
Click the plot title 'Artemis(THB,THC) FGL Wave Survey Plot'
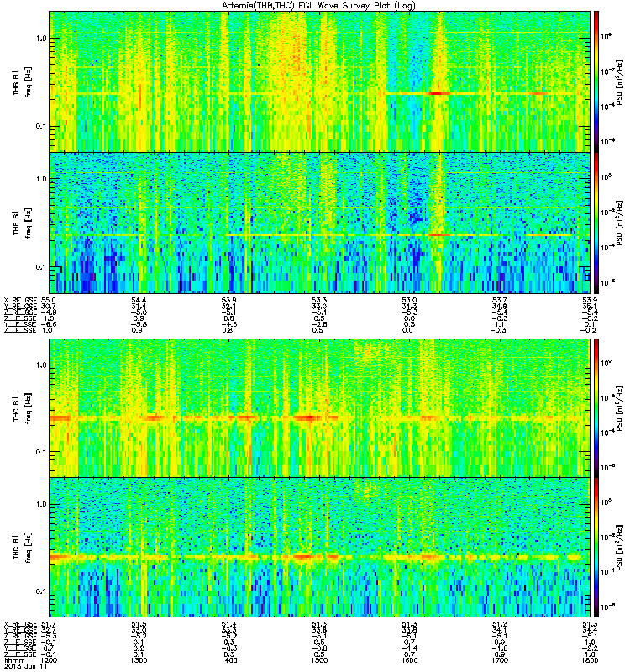tap(305, 6)
